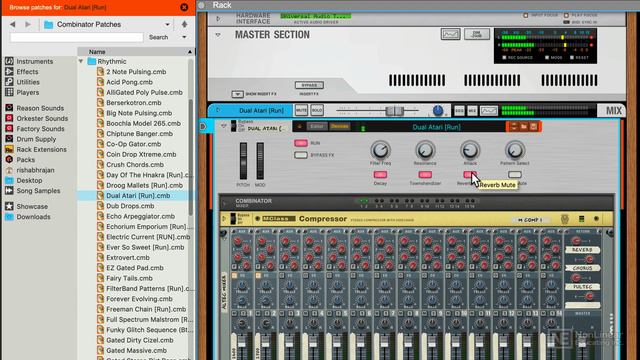This screenshot has width=640, height=360.
Task: Go up one folder level in the browser
Action: (184, 24)
